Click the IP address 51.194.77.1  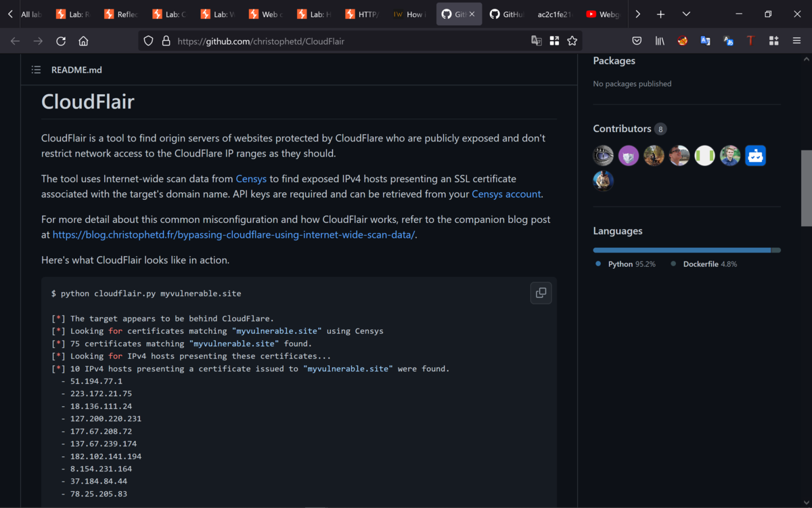[96, 381]
